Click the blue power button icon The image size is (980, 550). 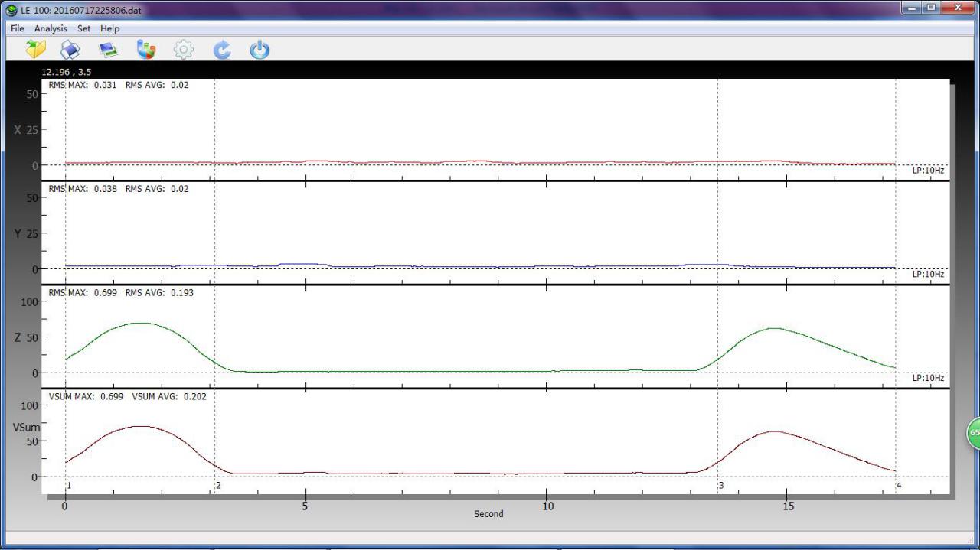[x=260, y=50]
